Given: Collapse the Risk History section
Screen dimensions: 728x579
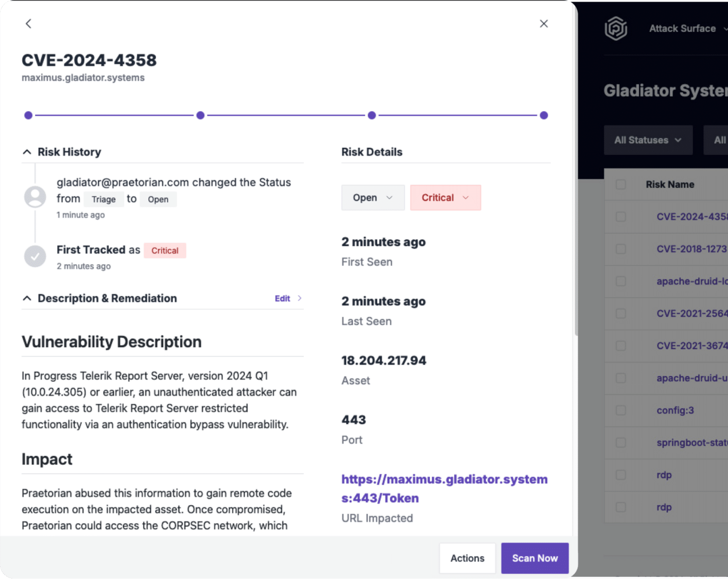Looking at the screenshot, I should pyautogui.click(x=27, y=152).
